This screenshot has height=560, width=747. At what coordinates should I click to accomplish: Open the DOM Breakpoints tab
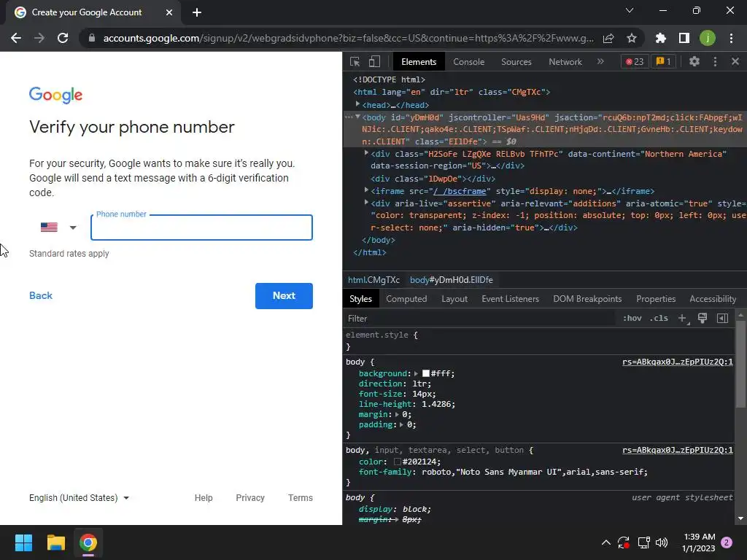[x=587, y=298]
